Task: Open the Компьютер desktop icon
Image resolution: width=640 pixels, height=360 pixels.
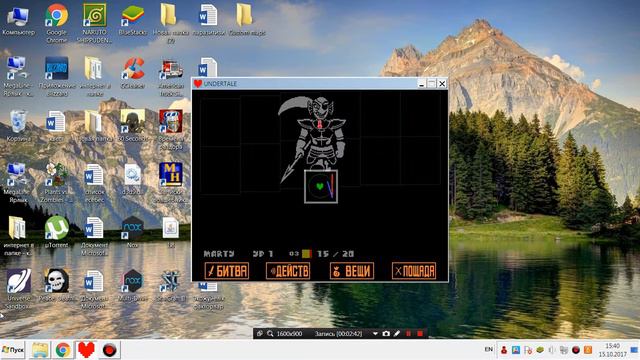Action: (x=18, y=20)
